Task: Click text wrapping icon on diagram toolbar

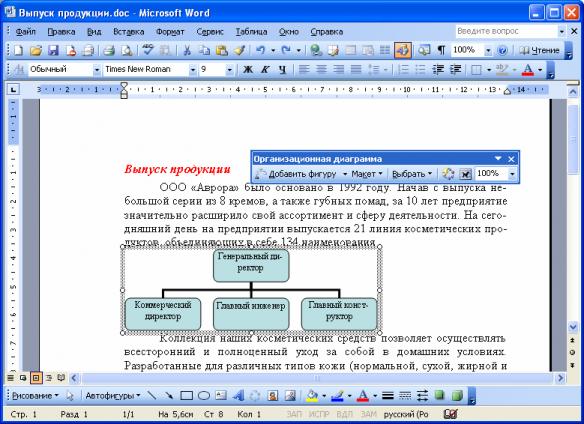Action: coord(466,174)
